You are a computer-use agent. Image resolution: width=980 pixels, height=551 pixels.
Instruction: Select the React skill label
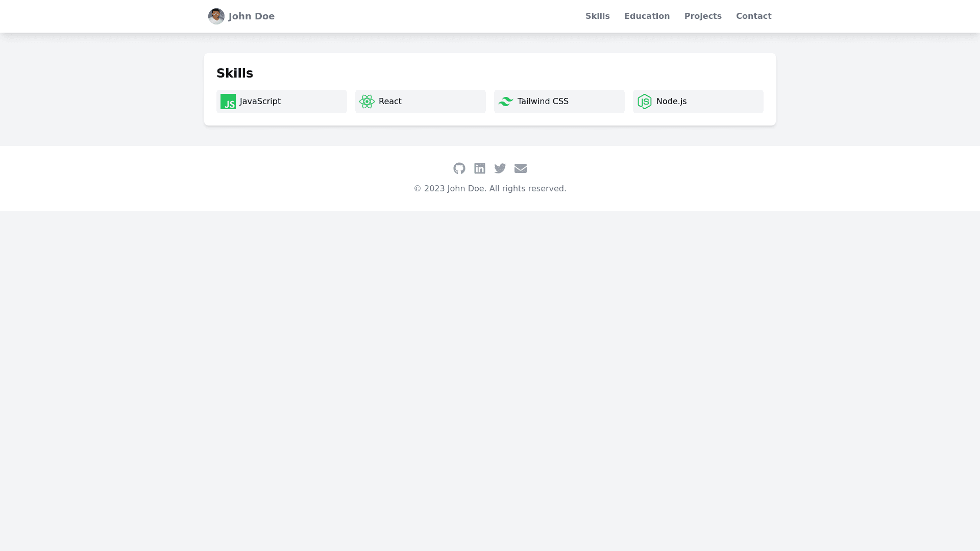point(390,102)
